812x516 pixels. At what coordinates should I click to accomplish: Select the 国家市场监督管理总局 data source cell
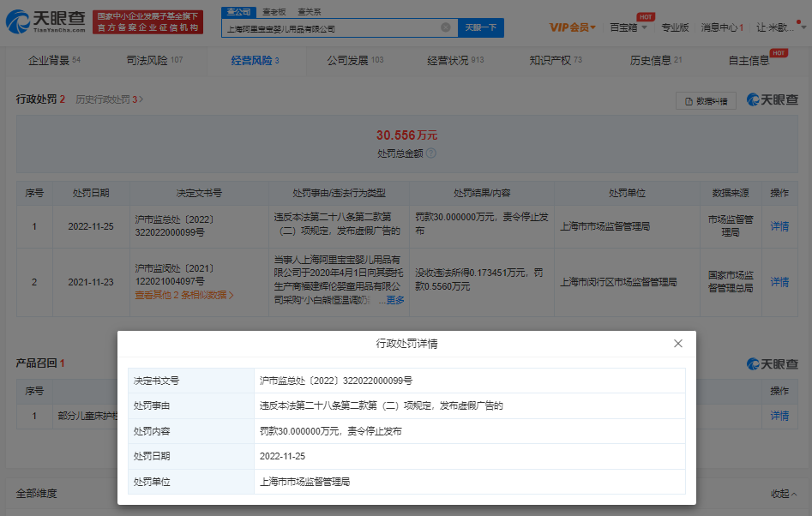731,281
